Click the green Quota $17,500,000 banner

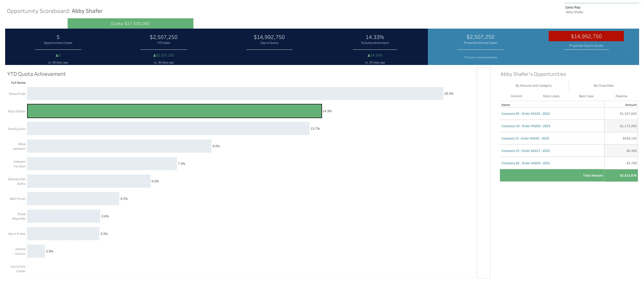click(130, 23)
